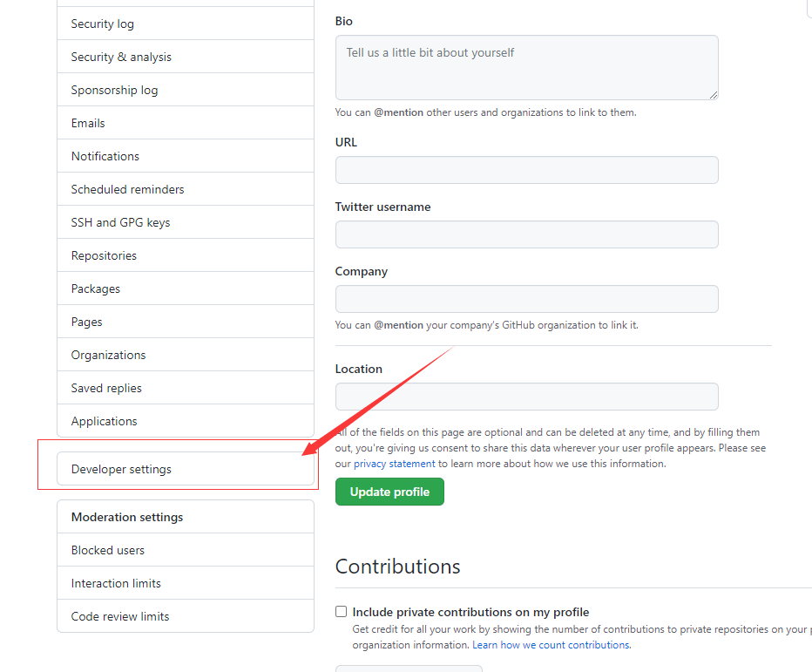
Task: Open Learn how we count contributions link
Action: tap(551, 645)
